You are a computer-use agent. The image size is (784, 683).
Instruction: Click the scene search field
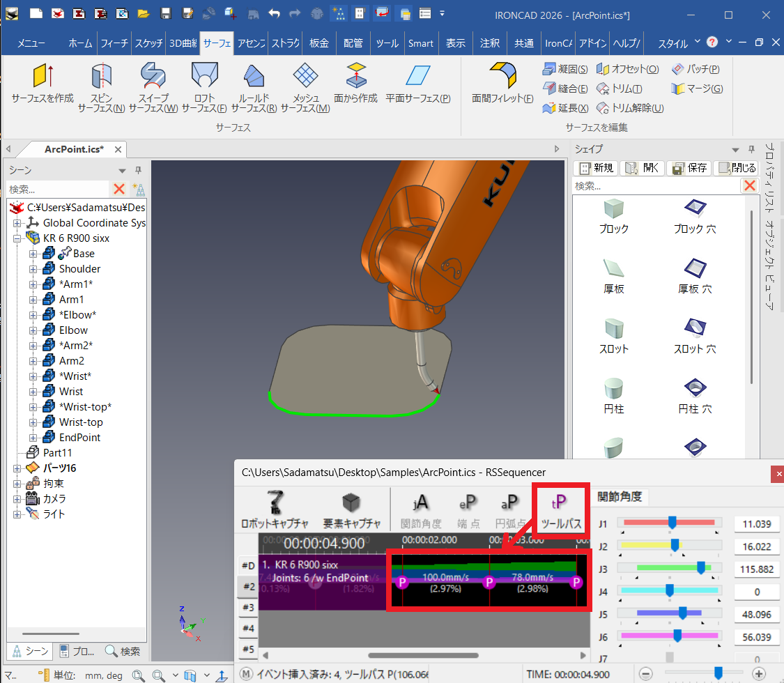[58, 190]
